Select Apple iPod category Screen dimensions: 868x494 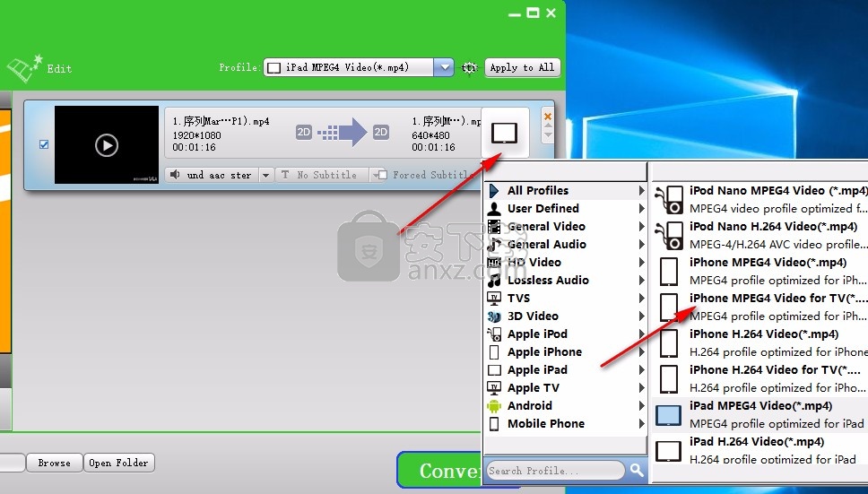(x=566, y=334)
